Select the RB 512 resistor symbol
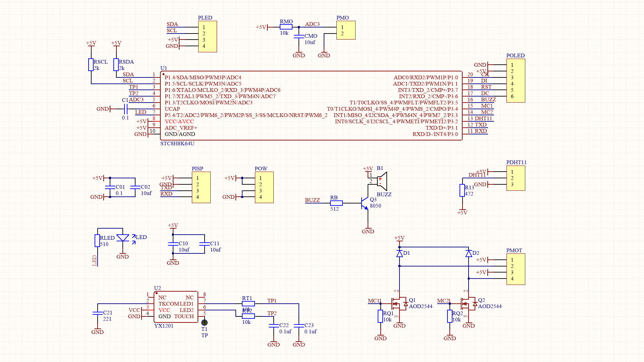 336,203
